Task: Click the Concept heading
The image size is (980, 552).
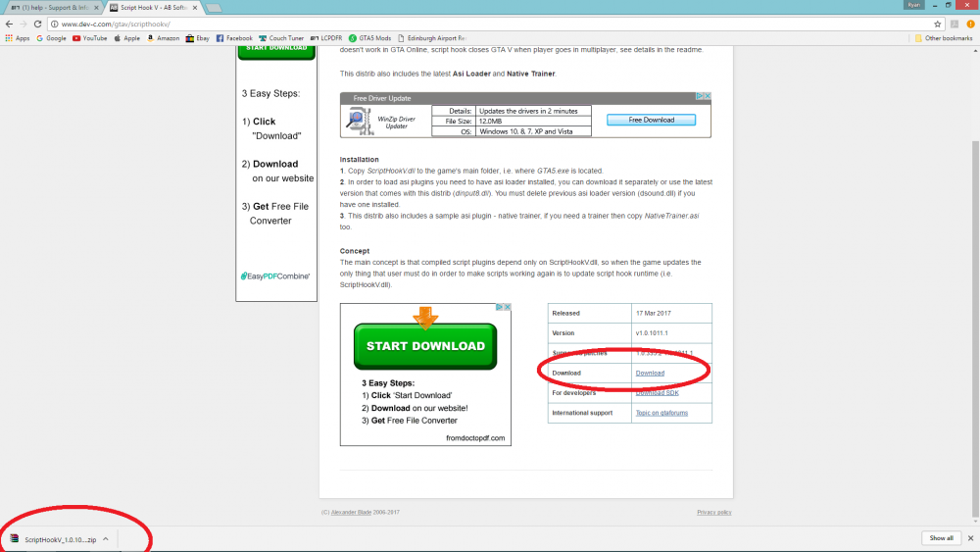Action: click(355, 251)
